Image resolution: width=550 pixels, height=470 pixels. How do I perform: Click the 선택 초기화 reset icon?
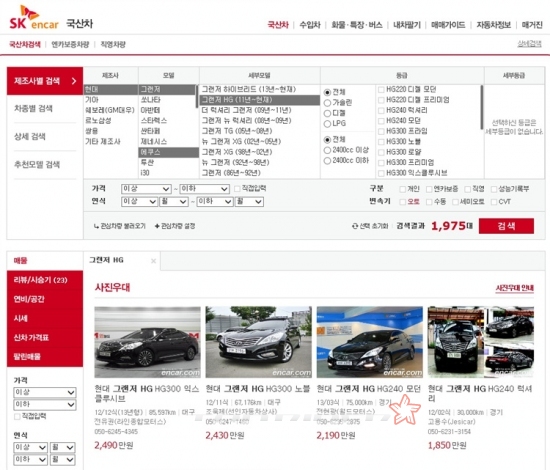tap(355, 226)
